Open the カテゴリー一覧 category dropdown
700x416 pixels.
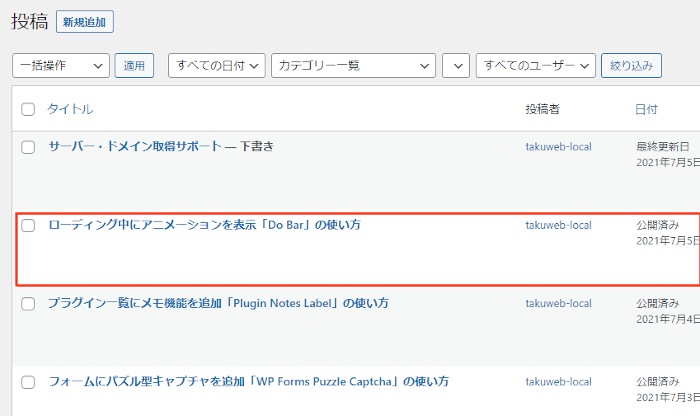click(353, 66)
